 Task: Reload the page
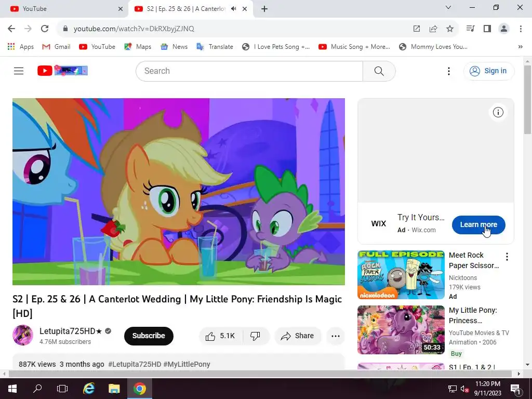[45, 29]
